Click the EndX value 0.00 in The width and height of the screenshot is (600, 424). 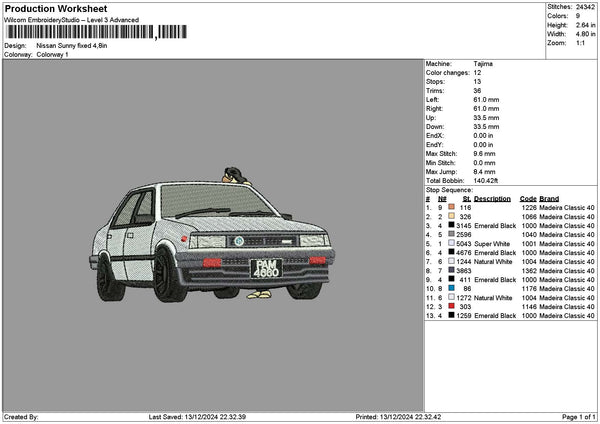[x=483, y=135]
